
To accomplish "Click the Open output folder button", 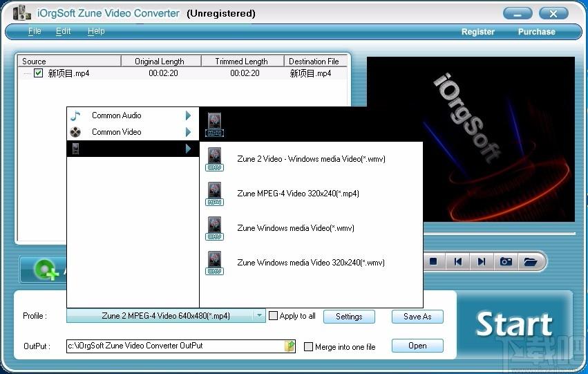I will pos(417,346).
